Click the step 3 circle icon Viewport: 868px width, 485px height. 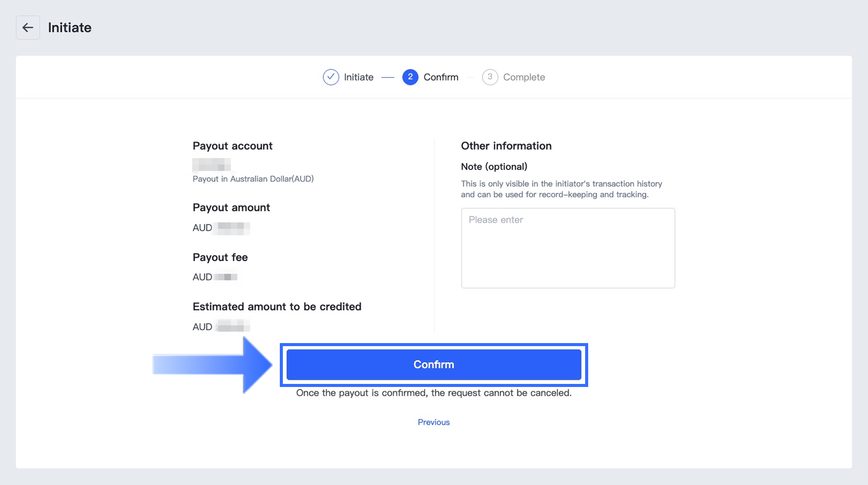pos(490,77)
